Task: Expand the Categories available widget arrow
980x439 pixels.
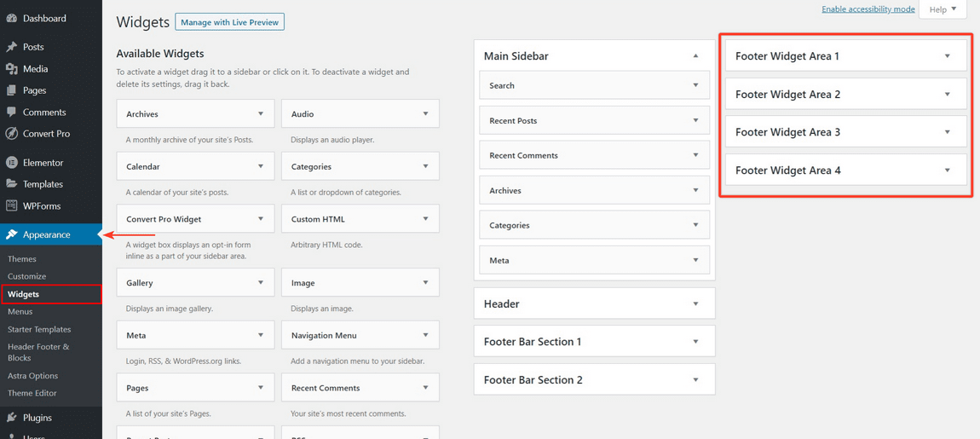Action: point(425,167)
